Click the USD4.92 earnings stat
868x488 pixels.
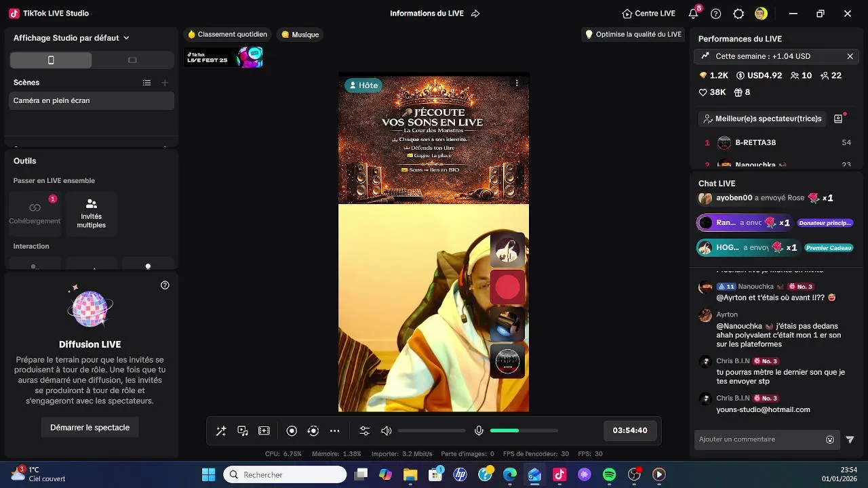(x=759, y=75)
